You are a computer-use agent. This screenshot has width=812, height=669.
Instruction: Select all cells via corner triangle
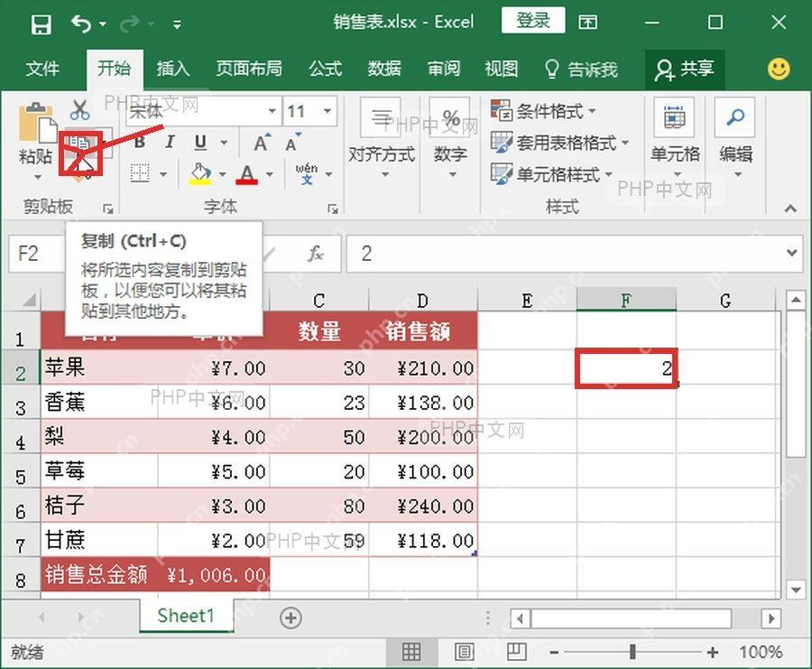point(28,300)
